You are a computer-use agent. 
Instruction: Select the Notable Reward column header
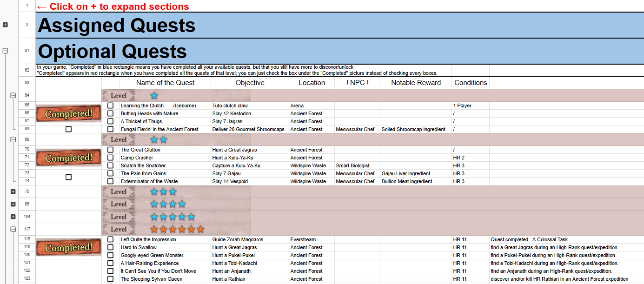point(416,83)
